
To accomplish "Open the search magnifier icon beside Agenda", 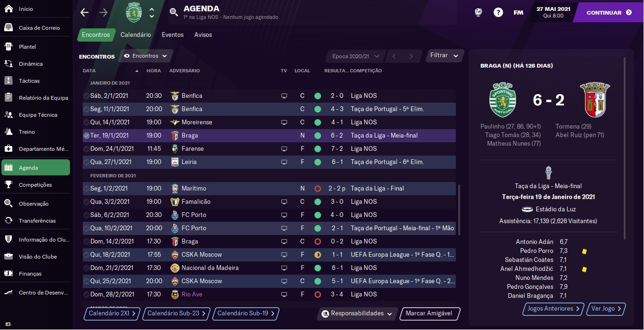I will coord(174,13).
